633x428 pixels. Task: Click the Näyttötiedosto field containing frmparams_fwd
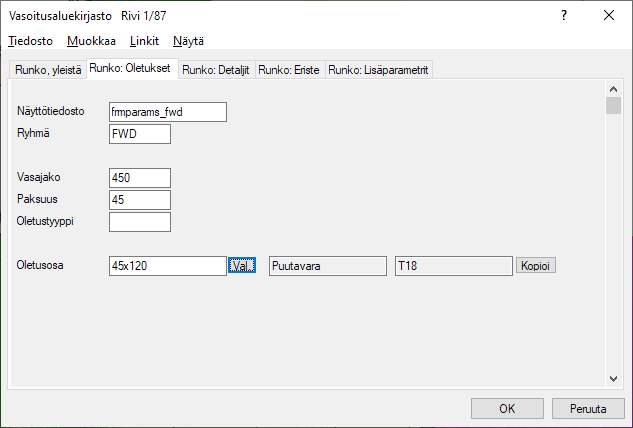(168, 112)
